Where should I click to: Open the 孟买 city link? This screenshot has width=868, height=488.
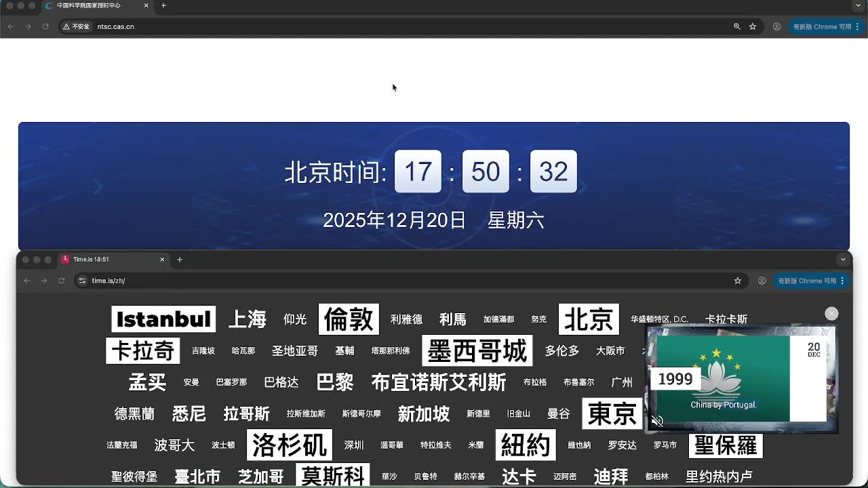(x=147, y=382)
